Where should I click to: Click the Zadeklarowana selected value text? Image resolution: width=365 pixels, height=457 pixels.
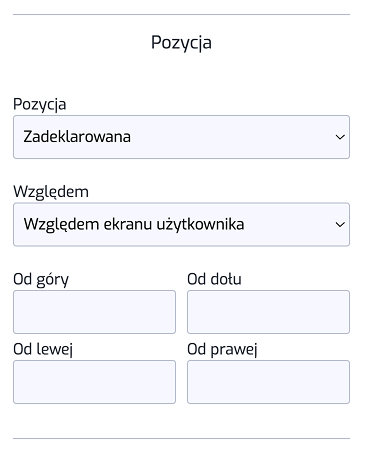tap(77, 137)
